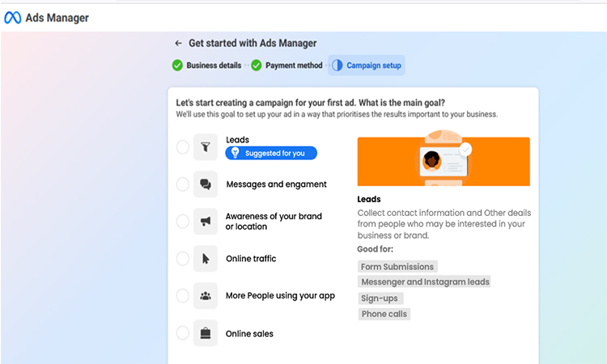Select the Online sales radio button
This screenshot has height=364, width=607.
(x=182, y=333)
